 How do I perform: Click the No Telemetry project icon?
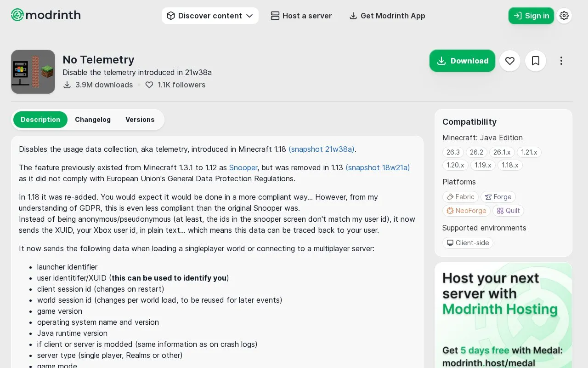point(33,72)
